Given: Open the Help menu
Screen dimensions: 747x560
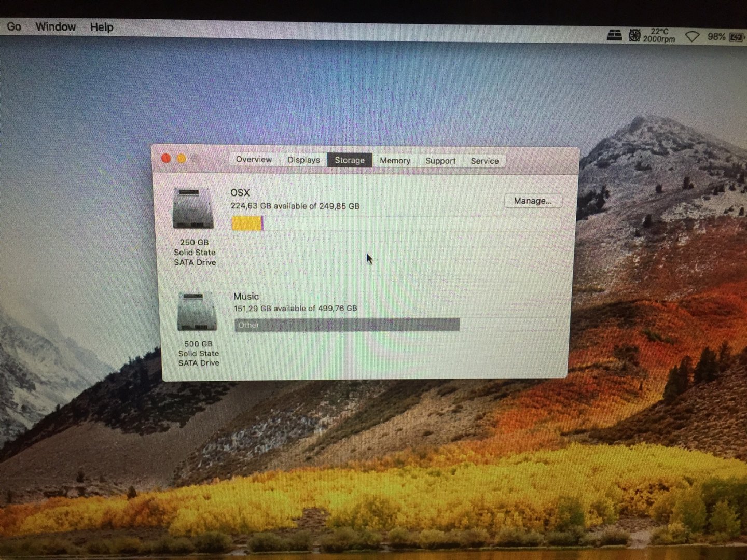Looking at the screenshot, I should click(102, 27).
